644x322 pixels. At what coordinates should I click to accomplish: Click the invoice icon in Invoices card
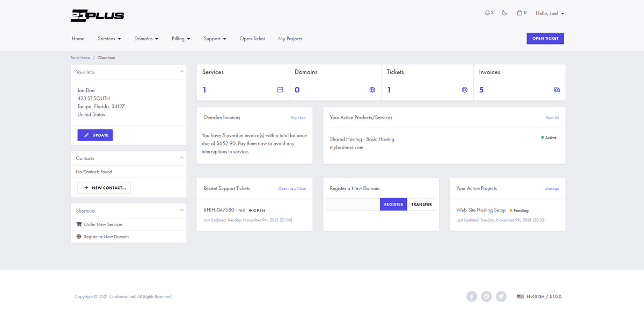[x=557, y=90]
